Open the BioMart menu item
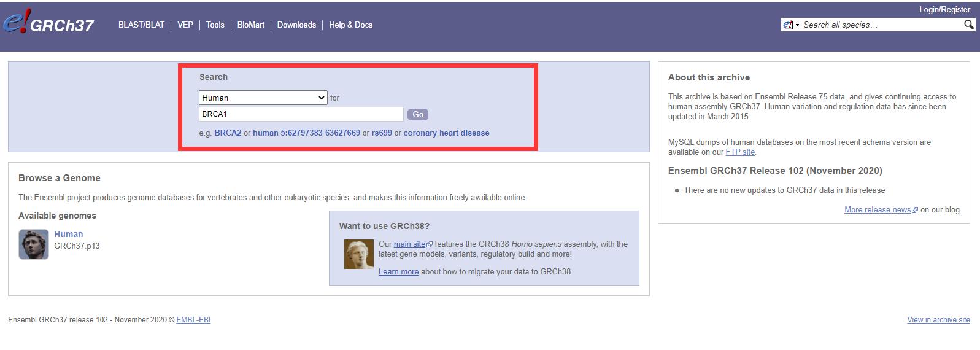 pos(251,25)
